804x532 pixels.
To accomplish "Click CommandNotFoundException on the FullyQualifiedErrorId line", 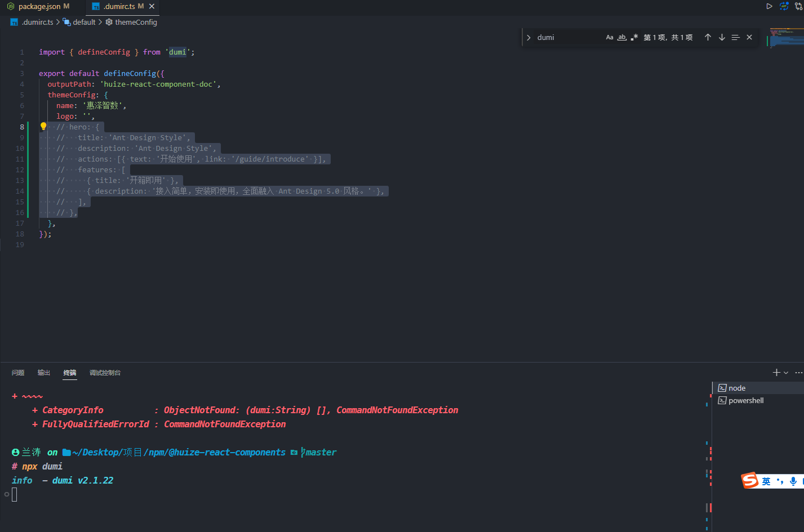I will tap(225, 424).
